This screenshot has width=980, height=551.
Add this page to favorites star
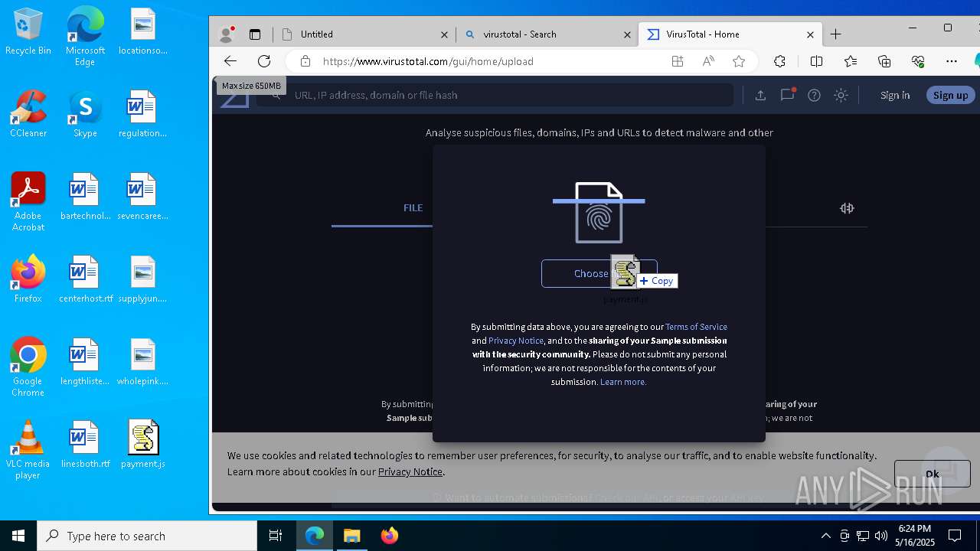739,61
